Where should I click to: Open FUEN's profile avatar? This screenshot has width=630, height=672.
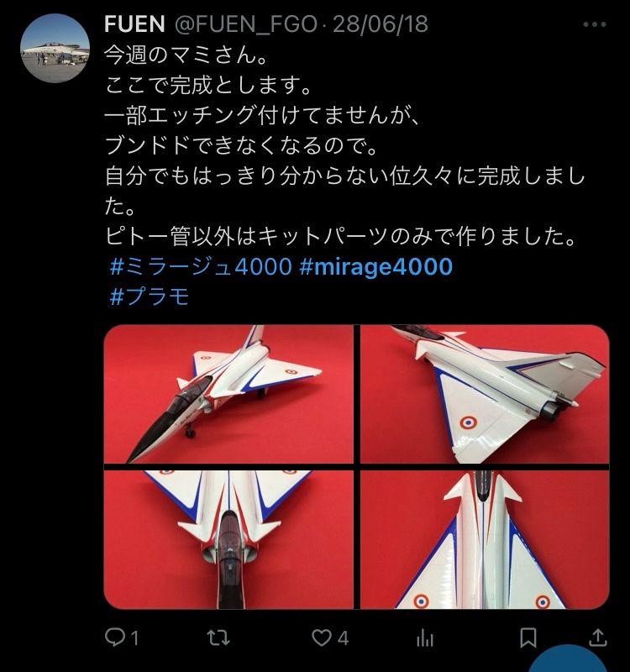55,48
